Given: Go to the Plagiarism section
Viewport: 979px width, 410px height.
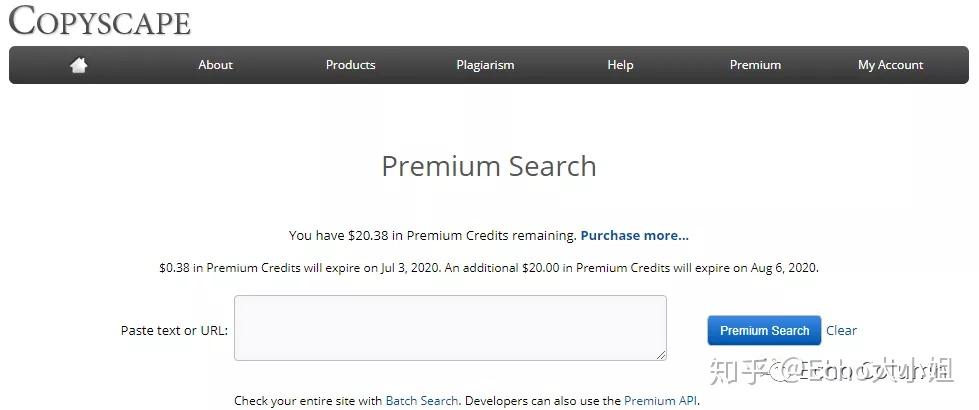Looking at the screenshot, I should click(x=485, y=65).
